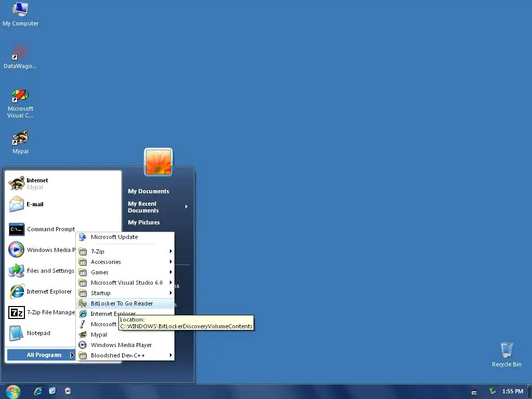This screenshot has width=532, height=399.
Task: Click the Start orb button
Action: (x=13, y=391)
